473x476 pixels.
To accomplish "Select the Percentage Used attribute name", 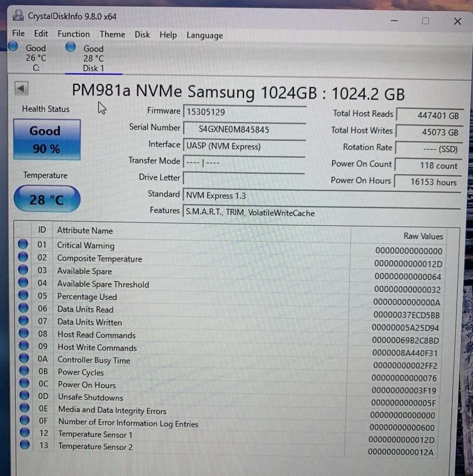I will tap(87, 297).
